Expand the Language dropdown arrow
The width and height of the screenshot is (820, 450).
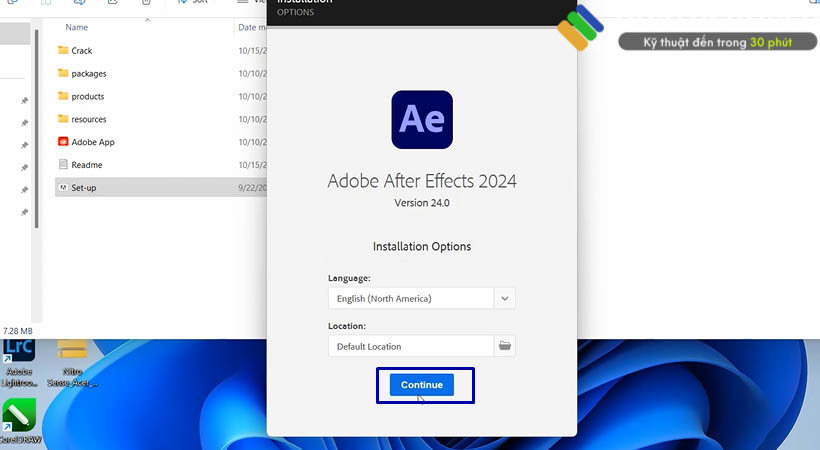pos(505,298)
